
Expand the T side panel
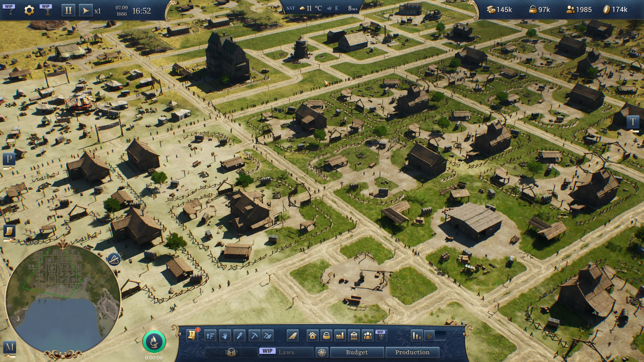(633, 122)
